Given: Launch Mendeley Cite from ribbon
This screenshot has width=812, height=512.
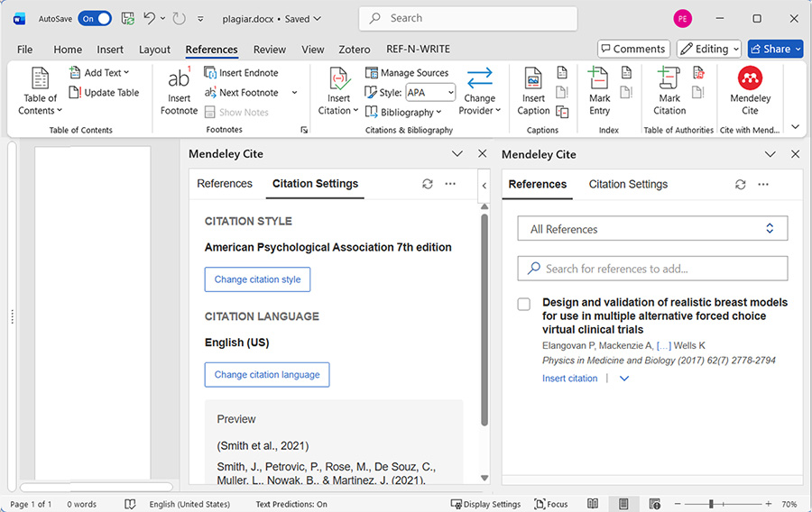Looking at the screenshot, I should click(x=750, y=92).
